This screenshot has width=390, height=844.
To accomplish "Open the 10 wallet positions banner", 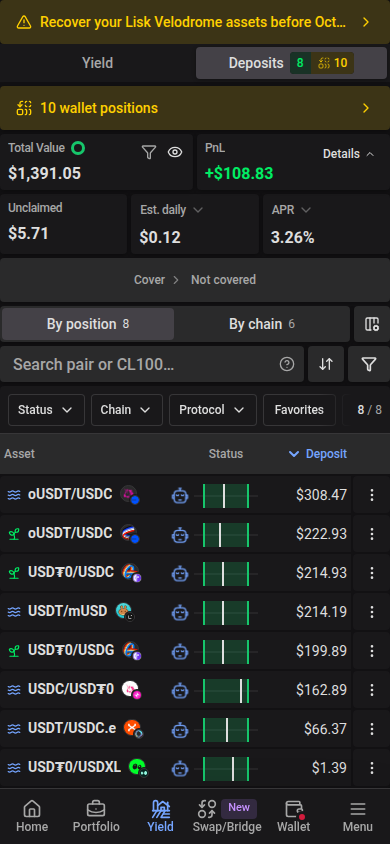I will [195, 108].
